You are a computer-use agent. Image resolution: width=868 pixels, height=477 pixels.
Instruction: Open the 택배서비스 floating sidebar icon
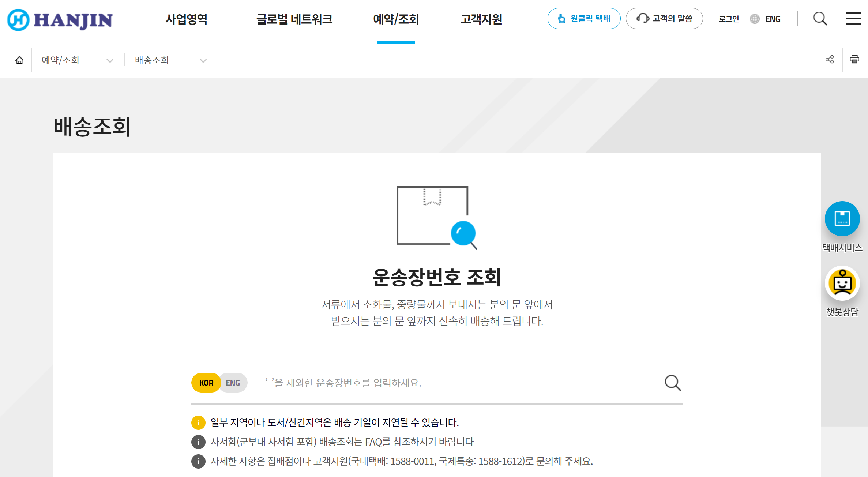[842, 219]
